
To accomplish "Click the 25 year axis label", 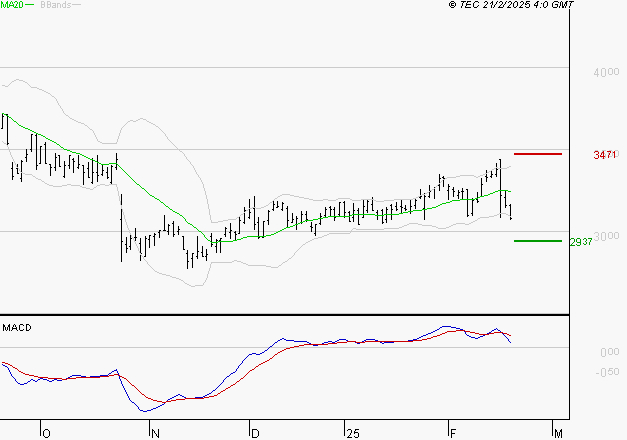I will [353, 434].
